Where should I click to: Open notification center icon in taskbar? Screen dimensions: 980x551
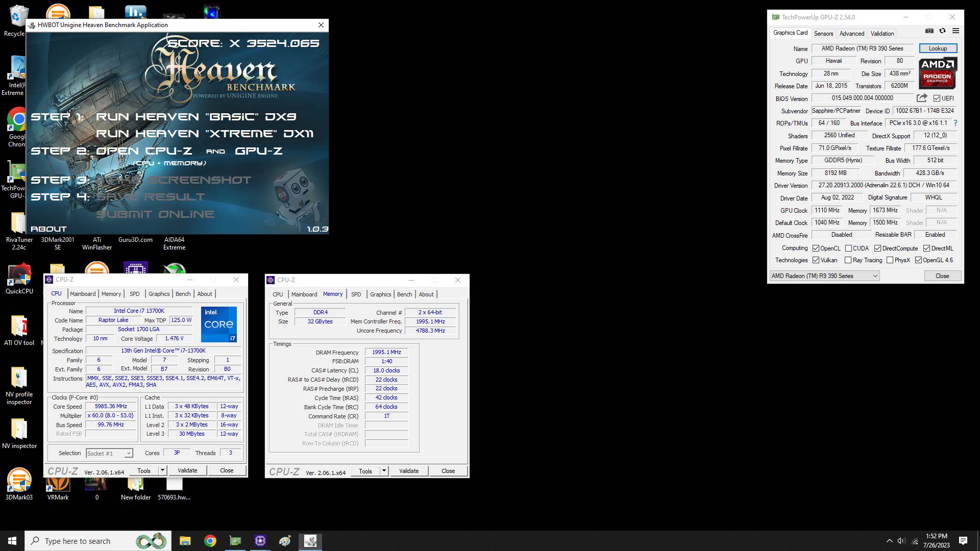(963, 541)
